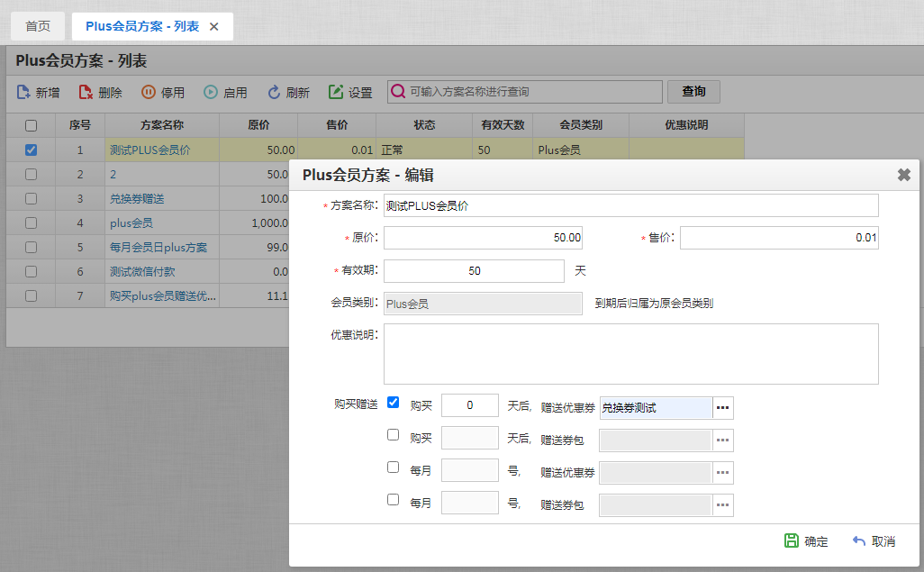Image resolution: width=924 pixels, height=572 pixels.
Task: Click the 有效期 days input field
Action: [x=475, y=270]
